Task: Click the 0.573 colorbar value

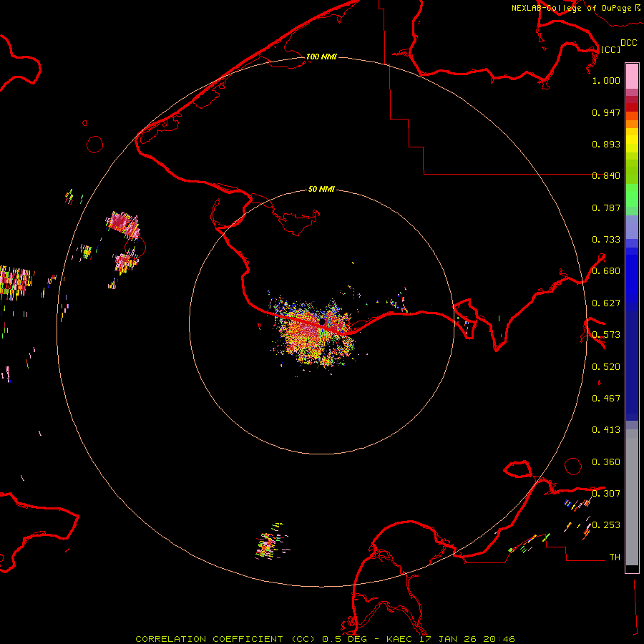Action: pyautogui.click(x=606, y=335)
